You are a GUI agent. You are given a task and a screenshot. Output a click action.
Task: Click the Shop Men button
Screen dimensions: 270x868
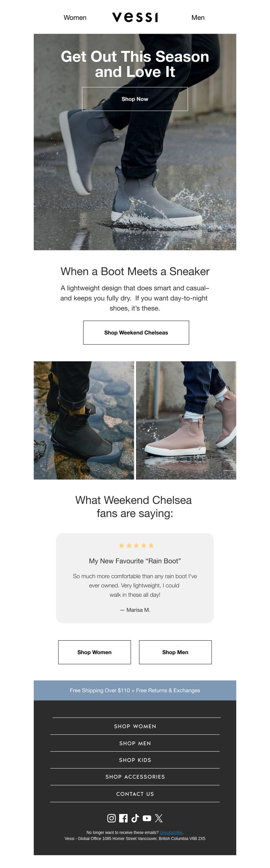(x=175, y=652)
